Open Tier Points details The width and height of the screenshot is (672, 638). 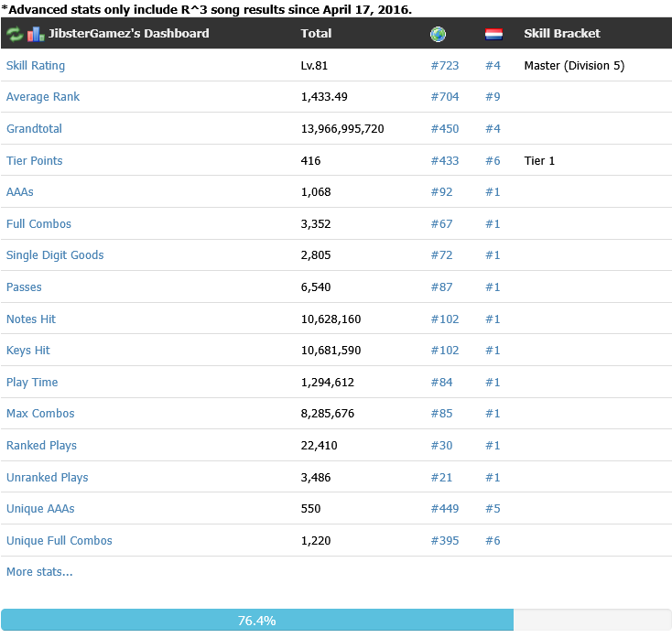click(34, 161)
